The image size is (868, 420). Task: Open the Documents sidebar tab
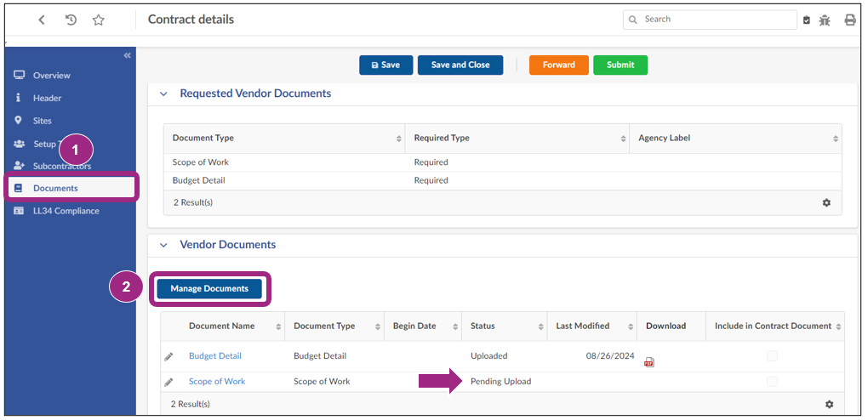pos(55,188)
